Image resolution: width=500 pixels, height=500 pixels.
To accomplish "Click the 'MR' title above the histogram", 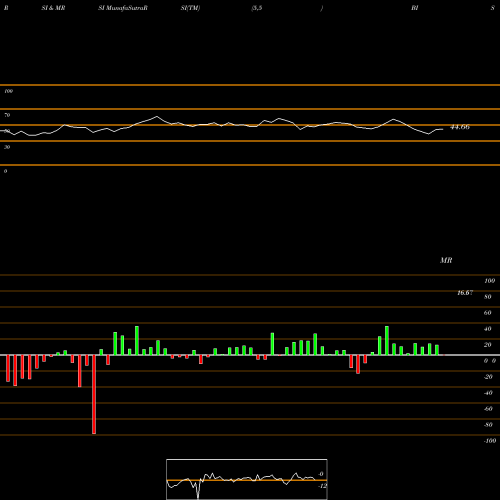I will (446, 260).
